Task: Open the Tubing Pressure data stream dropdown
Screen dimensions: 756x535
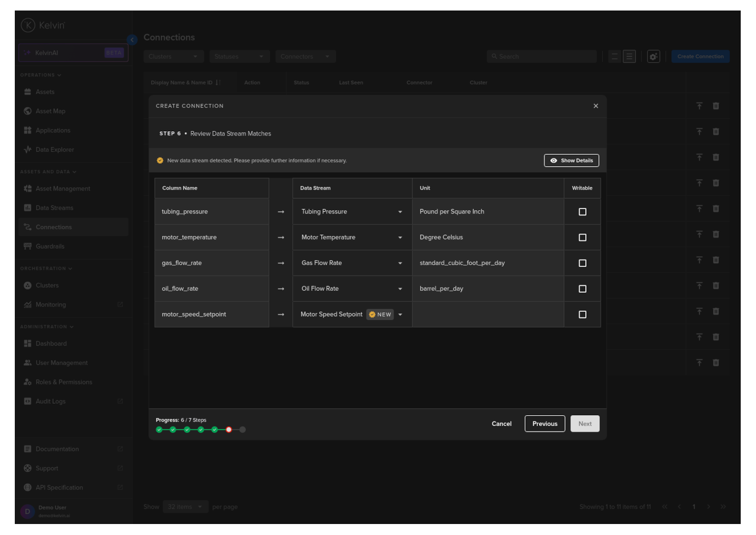Action: (400, 212)
